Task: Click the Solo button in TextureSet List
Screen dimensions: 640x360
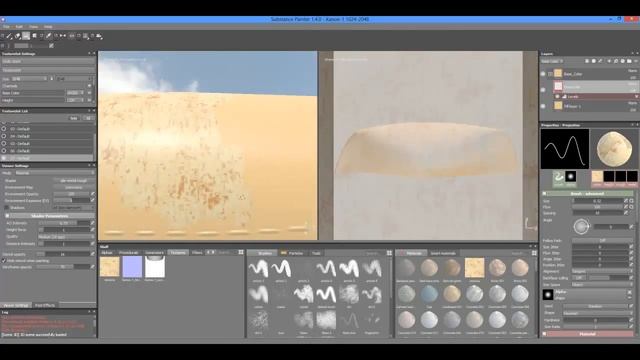Action: [x=74, y=118]
